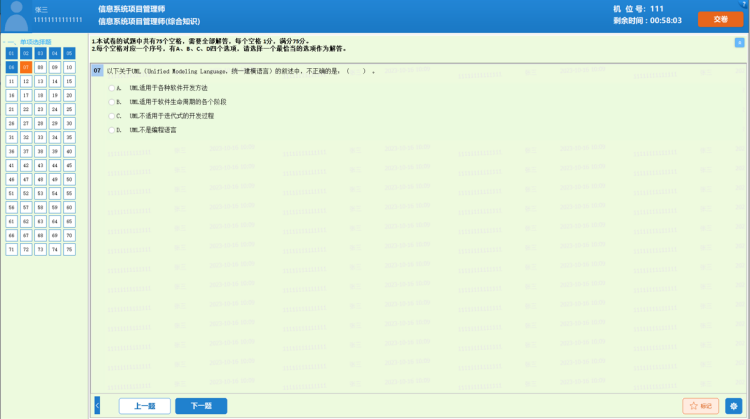Go back with 上一题 button
The width and height of the screenshot is (750, 419).
pos(144,406)
